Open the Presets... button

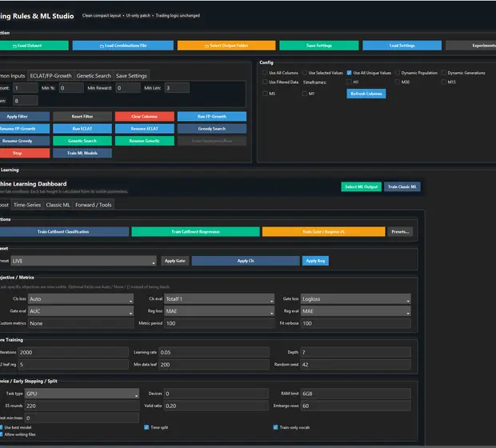400,232
